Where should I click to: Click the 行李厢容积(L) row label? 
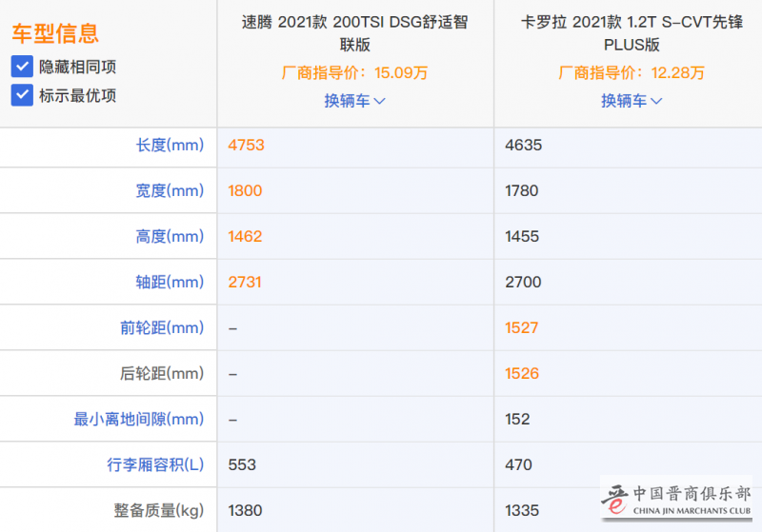[155, 465]
